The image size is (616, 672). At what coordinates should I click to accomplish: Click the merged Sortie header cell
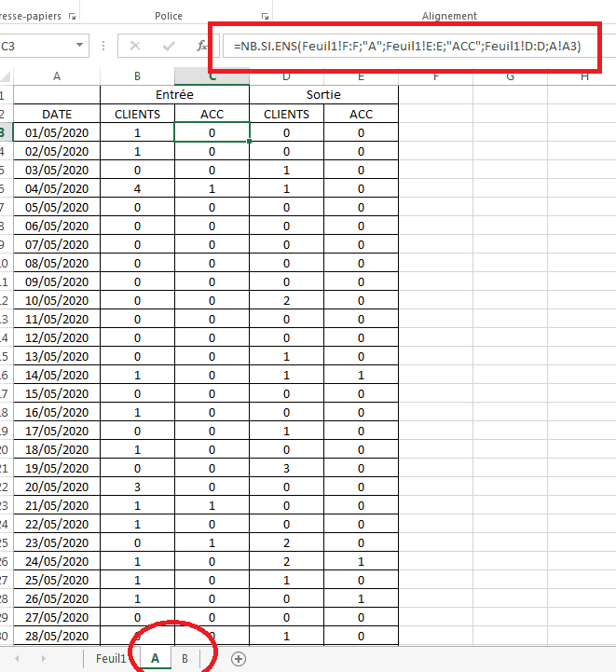tap(323, 95)
